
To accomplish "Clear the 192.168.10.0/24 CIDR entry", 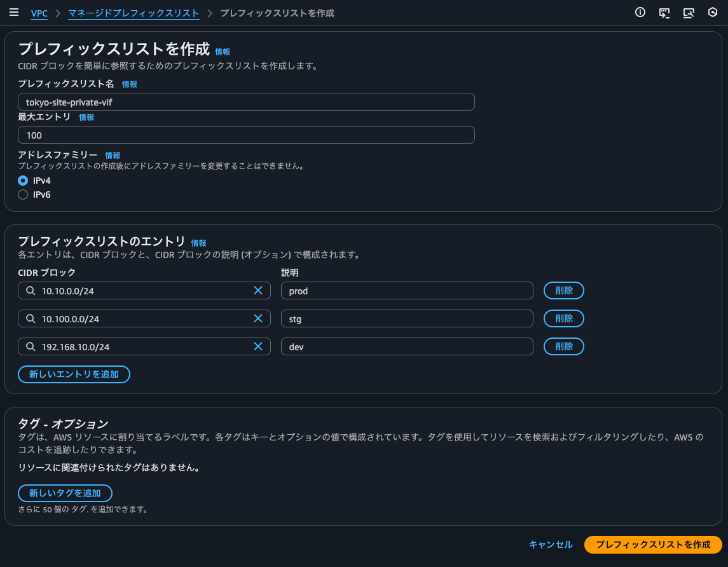I will 258,346.
